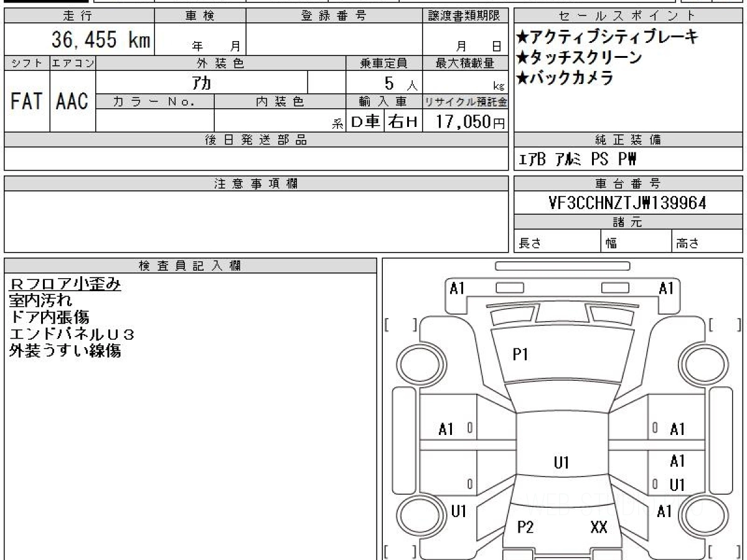Select the 右H steering value
The width and height of the screenshot is (747, 560).
tap(403, 121)
